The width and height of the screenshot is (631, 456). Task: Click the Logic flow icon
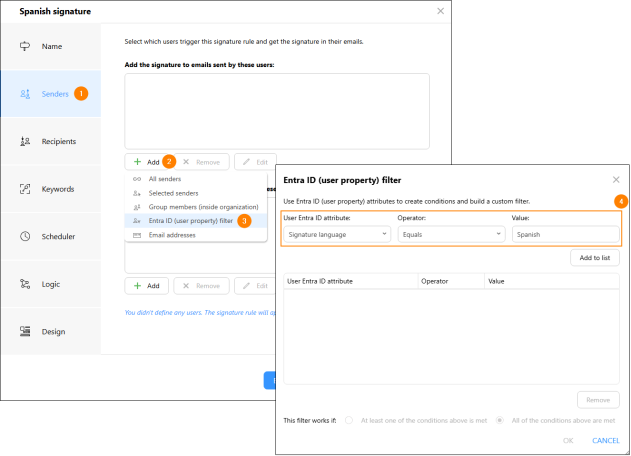(25, 284)
